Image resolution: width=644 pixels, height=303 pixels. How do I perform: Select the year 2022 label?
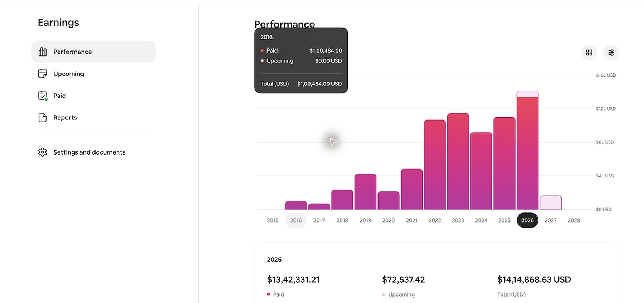coord(435,220)
